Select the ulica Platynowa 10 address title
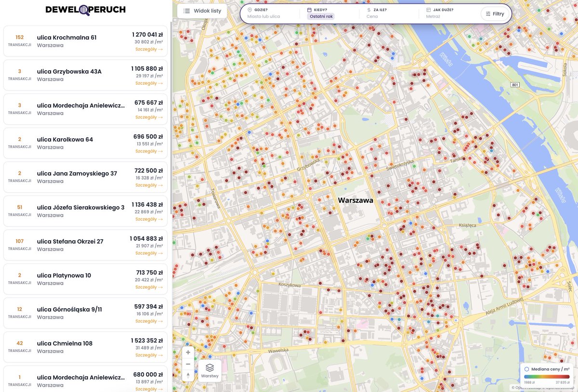The image size is (578, 392). tap(64, 276)
